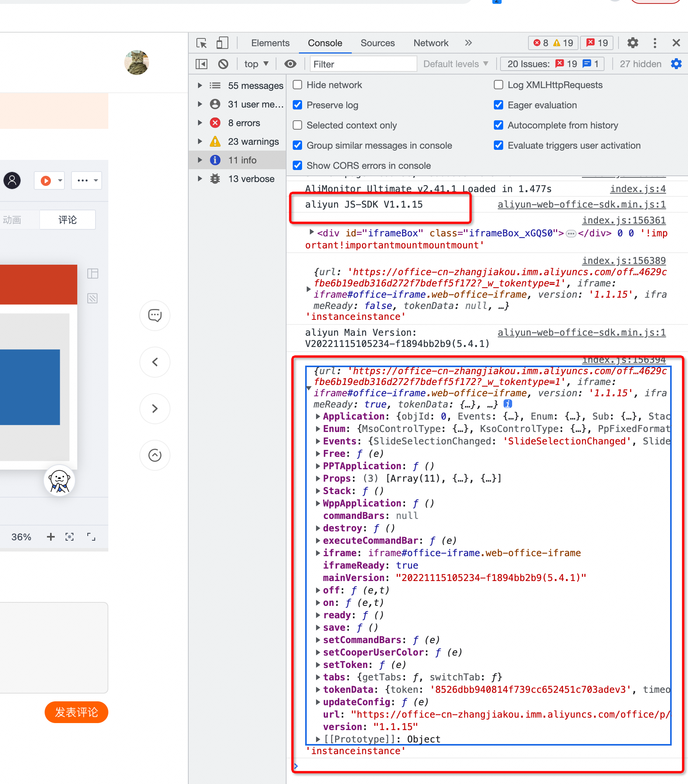Click inside the comment text box

[x=54, y=647]
